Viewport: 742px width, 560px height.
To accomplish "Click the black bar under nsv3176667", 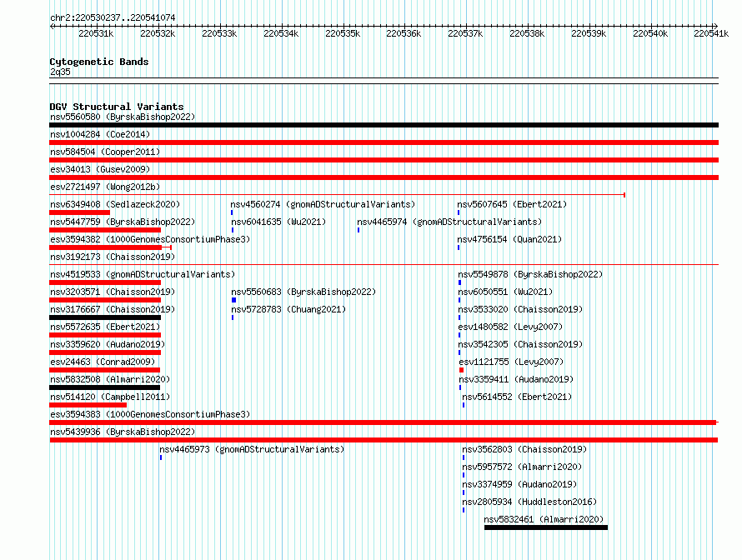I will (x=105, y=317).
